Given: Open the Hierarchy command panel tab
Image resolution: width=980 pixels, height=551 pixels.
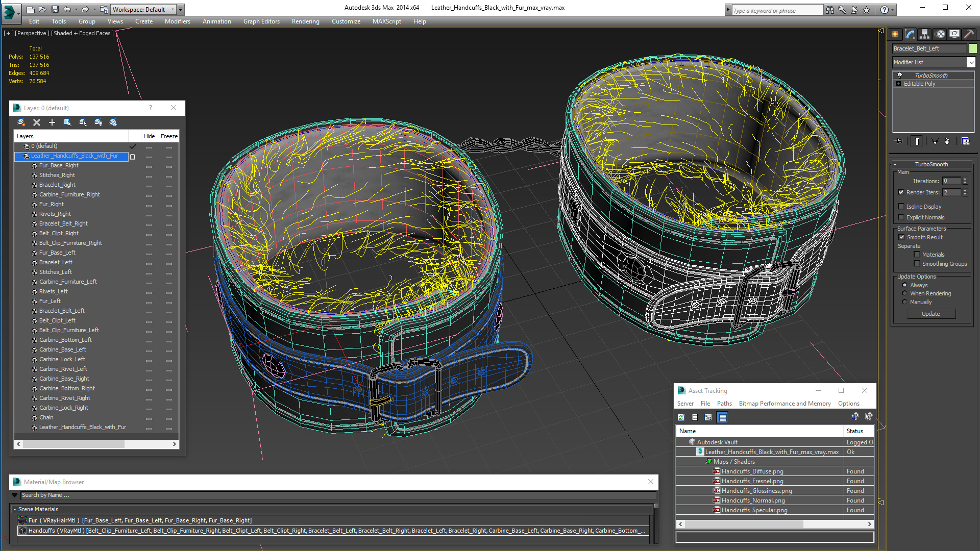Looking at the screenshot, I should click(x=924, y=34).
